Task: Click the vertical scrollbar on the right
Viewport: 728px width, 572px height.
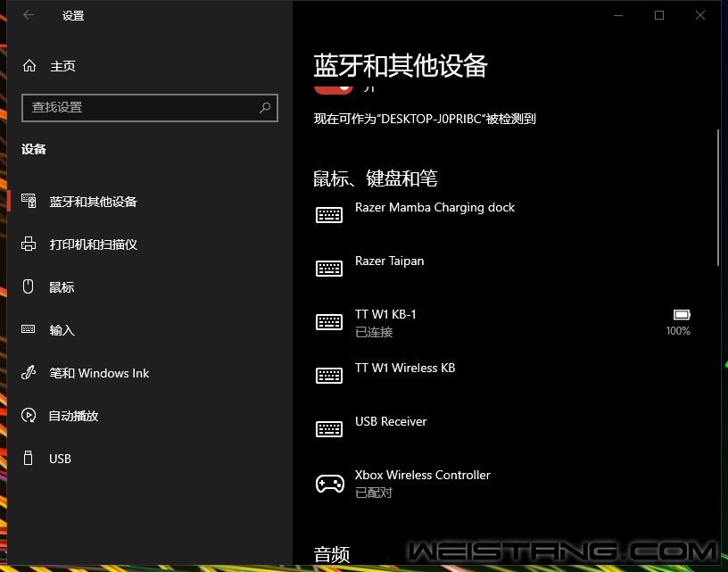Action: pyautogui.click(x=718, y=197)
